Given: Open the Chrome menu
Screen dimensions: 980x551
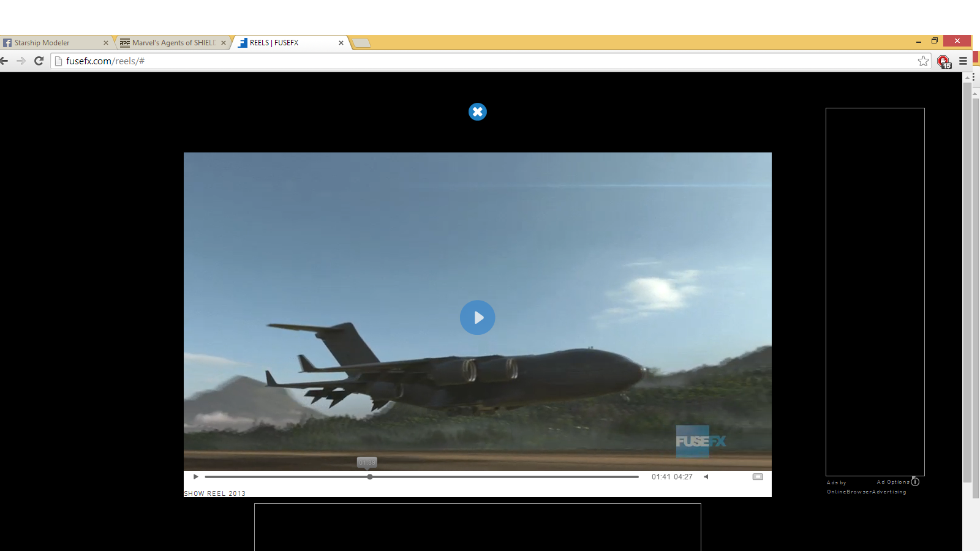Looking at the screenshot, I should coord(963,61).
